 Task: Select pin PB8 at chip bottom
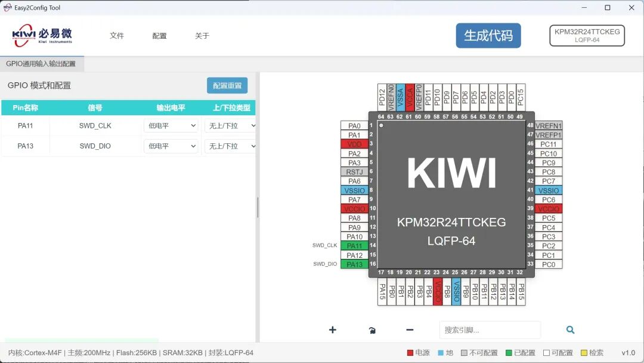pos(447,291)
